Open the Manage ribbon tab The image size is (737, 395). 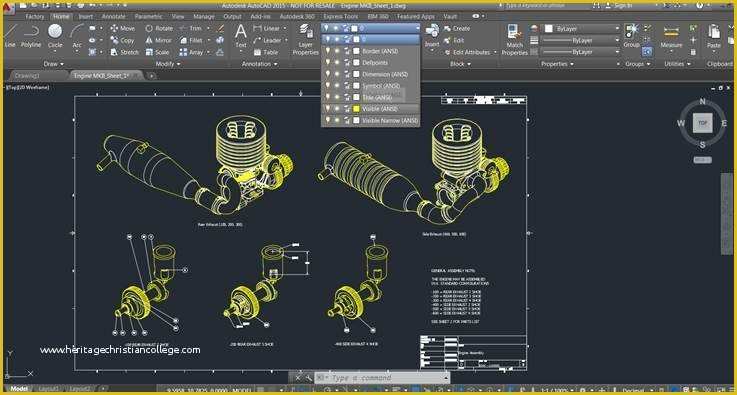coord(204,16)
